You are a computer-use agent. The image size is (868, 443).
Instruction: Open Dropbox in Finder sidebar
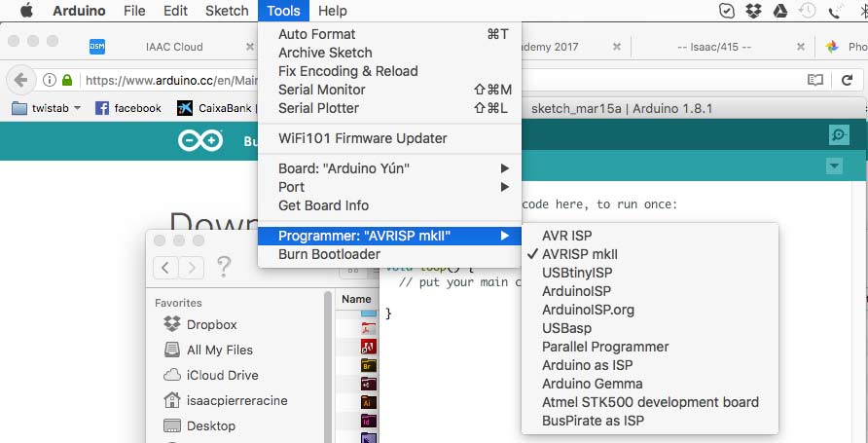tap(200, 324)
